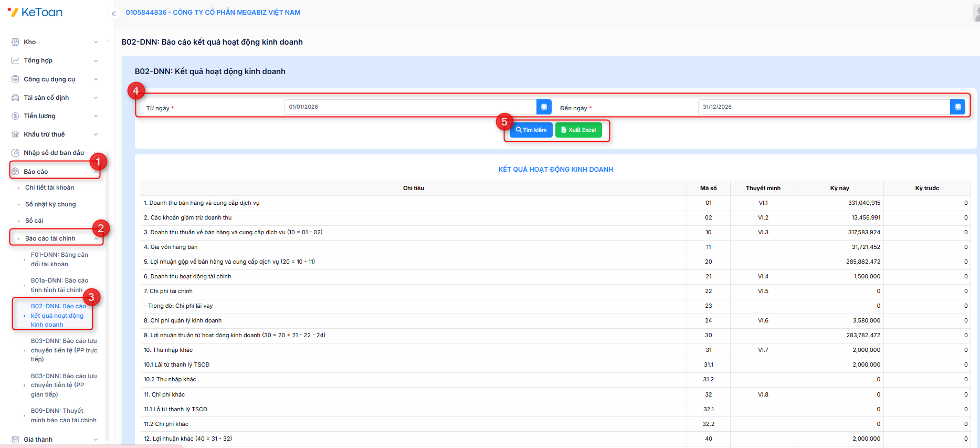Click row 12. Lợi nhuận khác
This screenshot has height=448, width=980.
tap(556, 439)
